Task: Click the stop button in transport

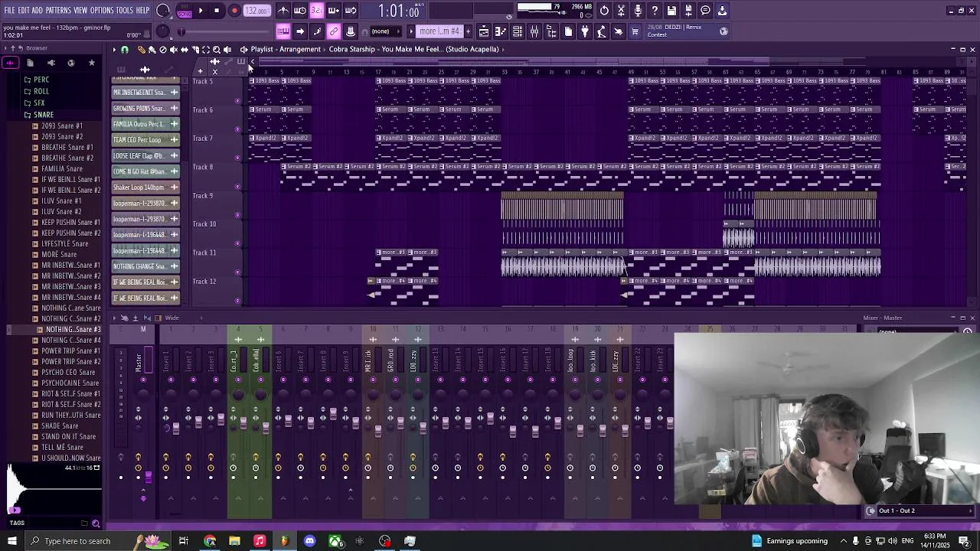Action: click(x=217, y=11)
